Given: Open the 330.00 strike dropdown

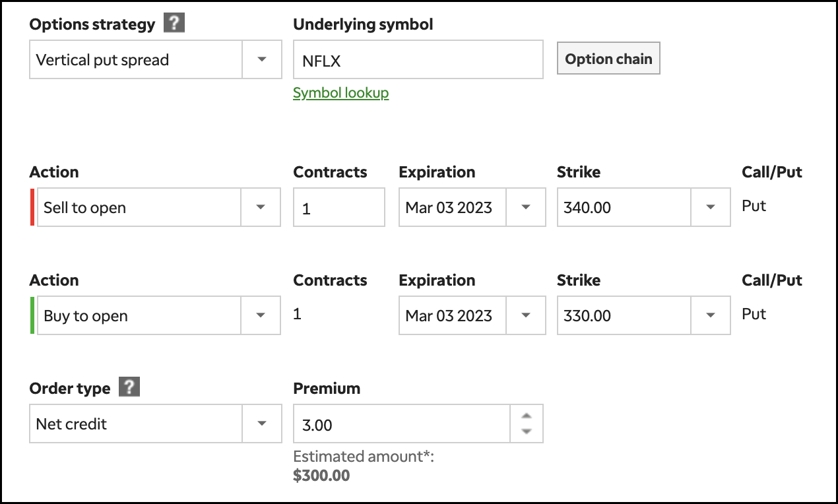Looking at the screenshot, I should [x=711, y=315].
